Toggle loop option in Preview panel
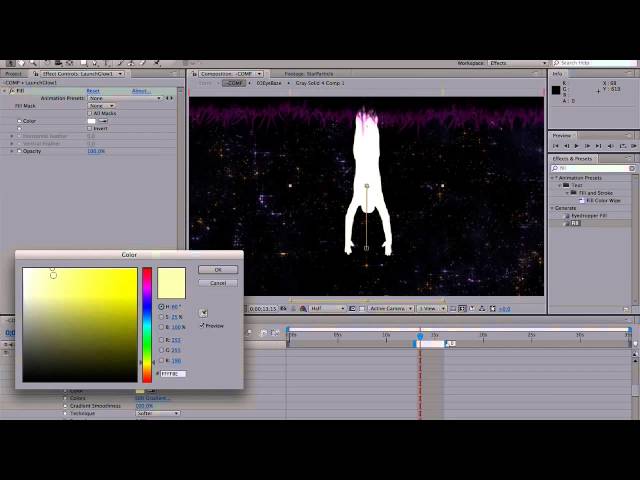Viewport: 640px width, 480px height. tap(623, 146)
